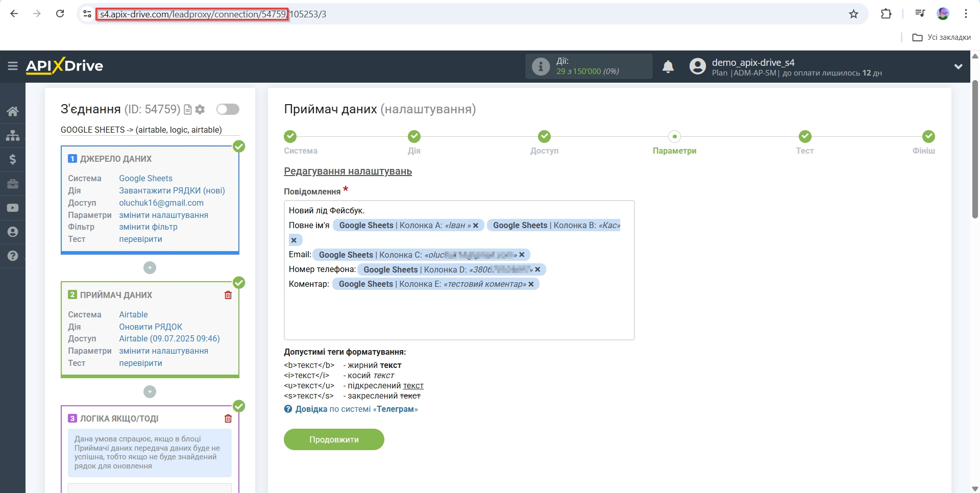
Task: Delete the ЛОГІКА ЯКЩО/ТОДІ block via the trash icon
Action: [228, 418]
